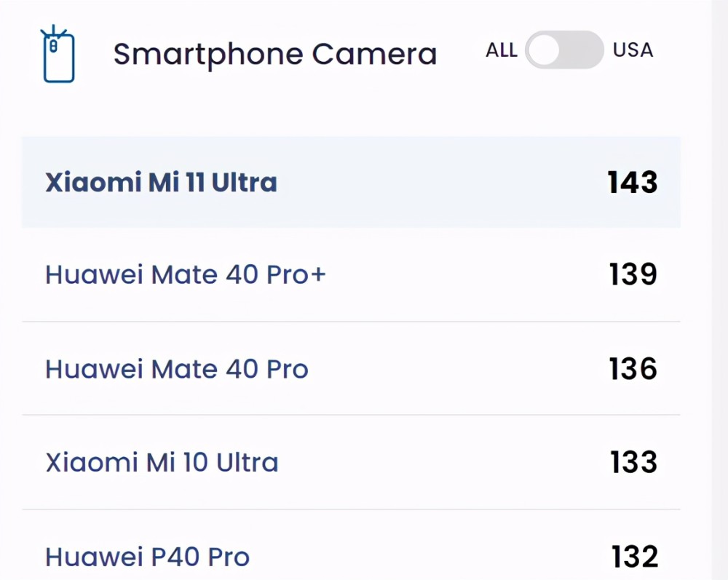Click the score 132

coord(635,557)
